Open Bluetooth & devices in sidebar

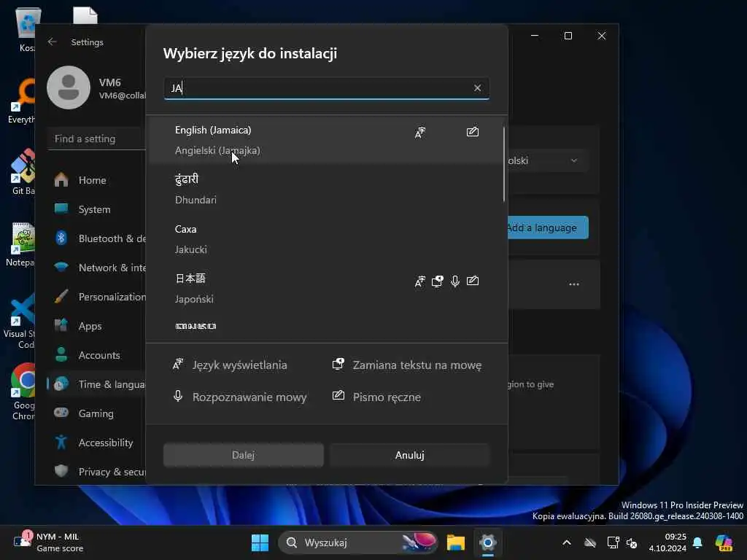[98, 238]
